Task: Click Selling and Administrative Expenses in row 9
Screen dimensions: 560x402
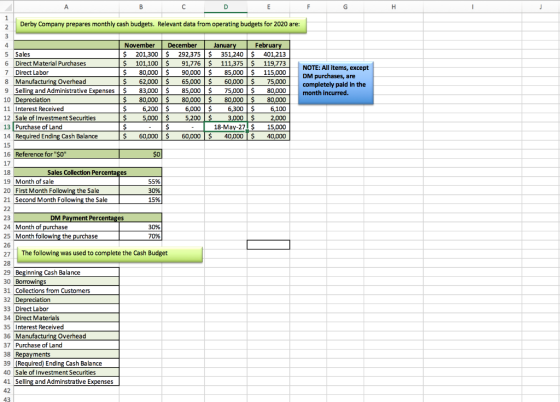Action: pos(66,91)
